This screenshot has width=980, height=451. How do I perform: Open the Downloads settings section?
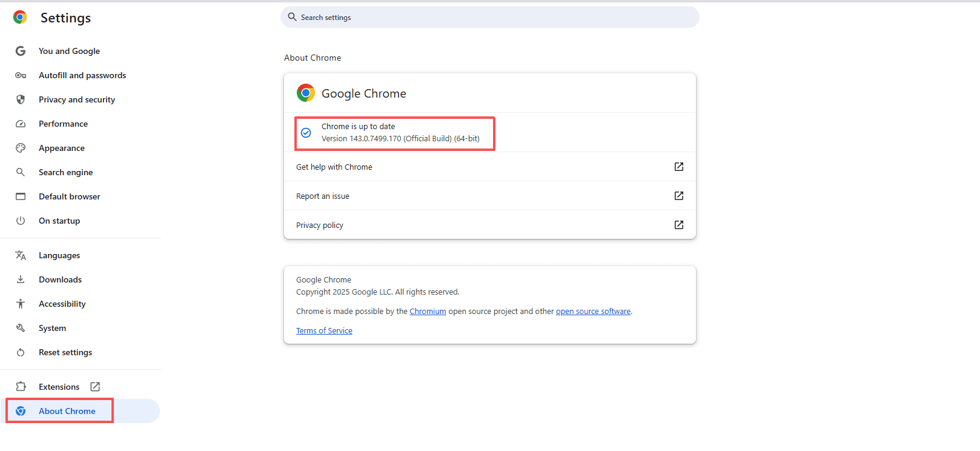pos(60,279)
